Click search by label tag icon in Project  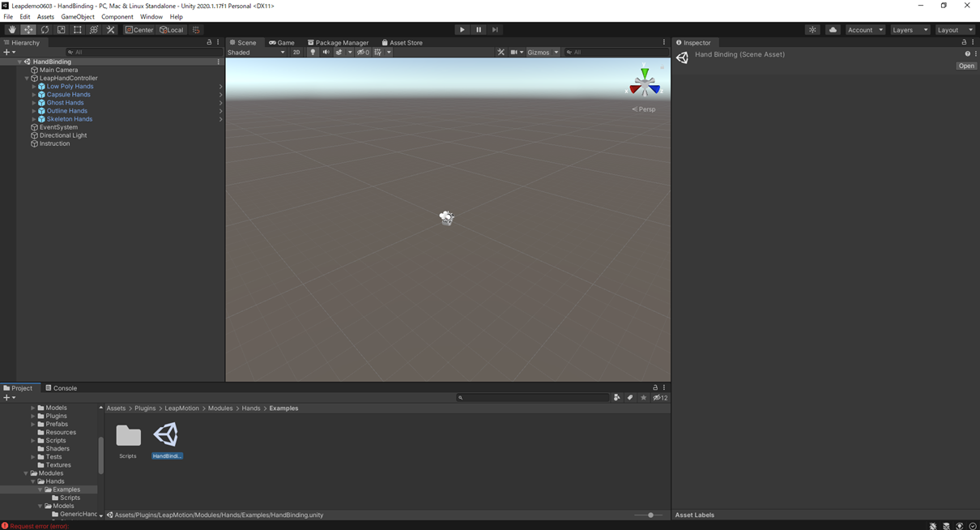(630, 398)
